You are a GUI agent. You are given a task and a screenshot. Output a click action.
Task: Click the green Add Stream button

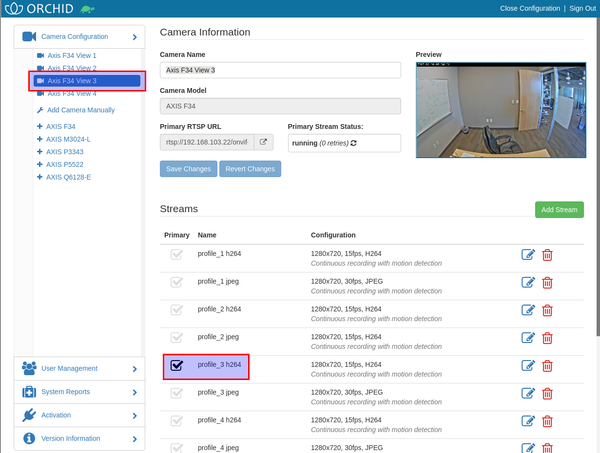point(559,210)
